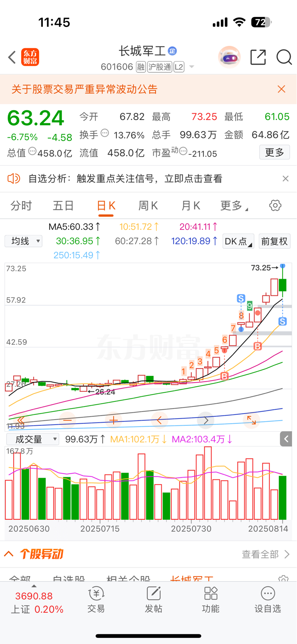297x644 pixels.
Task: Tap the share icon
Action: (x=258, y=57)
